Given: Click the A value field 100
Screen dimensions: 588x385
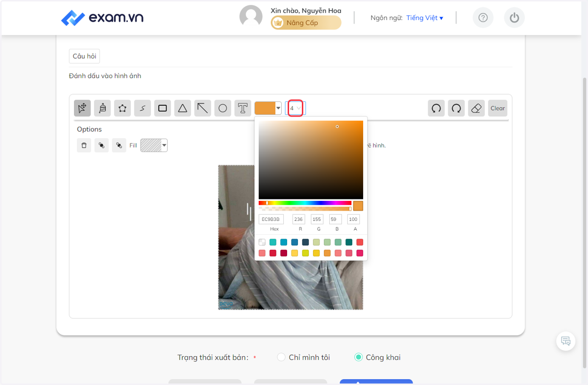Looking at the screenshot, I should tap(353, 219).
